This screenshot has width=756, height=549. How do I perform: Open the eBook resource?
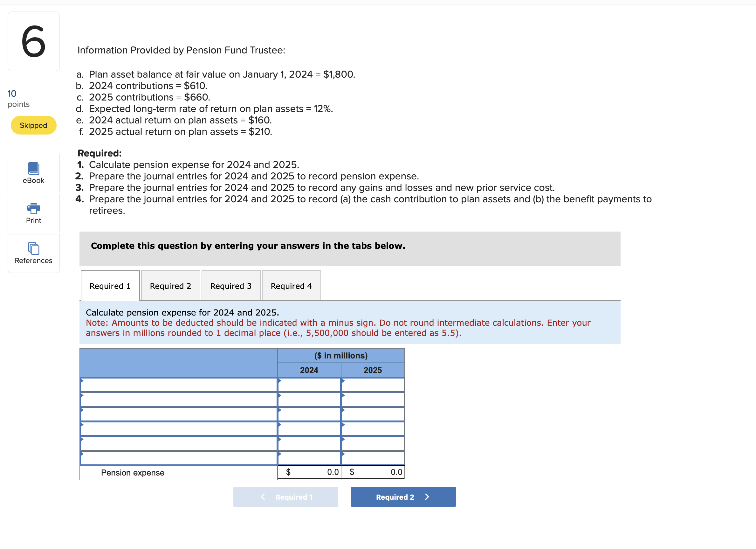click(x=33, y=174)
